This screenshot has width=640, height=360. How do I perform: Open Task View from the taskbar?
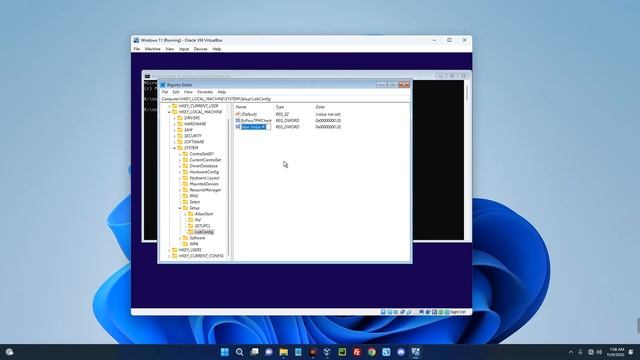pyautogui.click(x=254, y=352)
